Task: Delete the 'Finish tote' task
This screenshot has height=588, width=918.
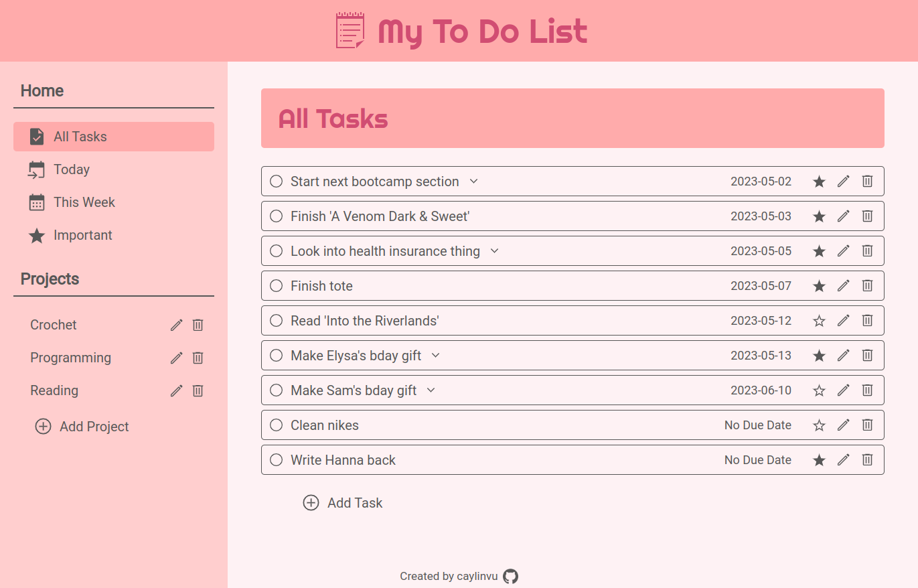Action: point(867,286)
